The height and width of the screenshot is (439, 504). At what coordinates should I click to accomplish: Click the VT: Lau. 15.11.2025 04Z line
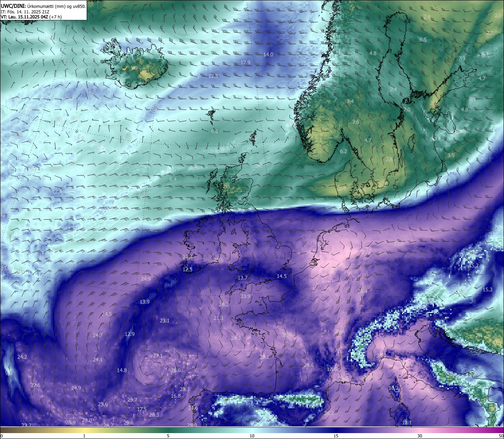[31, 17]
